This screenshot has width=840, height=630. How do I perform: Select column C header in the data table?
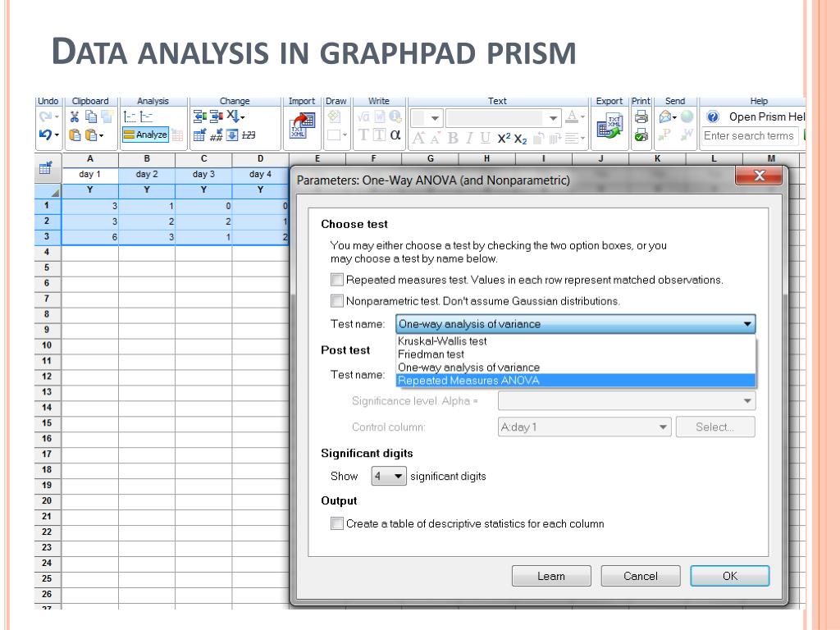[x=203, y=158]
